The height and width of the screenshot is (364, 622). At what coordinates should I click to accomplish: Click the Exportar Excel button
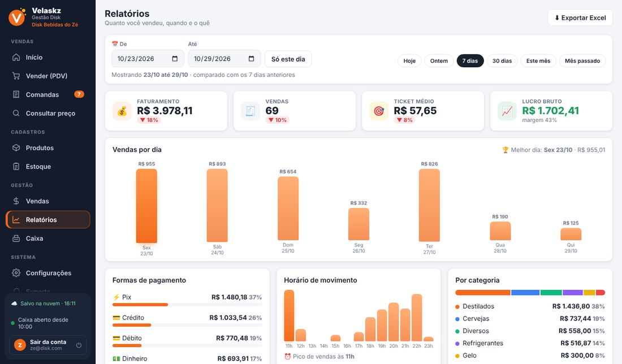pos(580,18)
